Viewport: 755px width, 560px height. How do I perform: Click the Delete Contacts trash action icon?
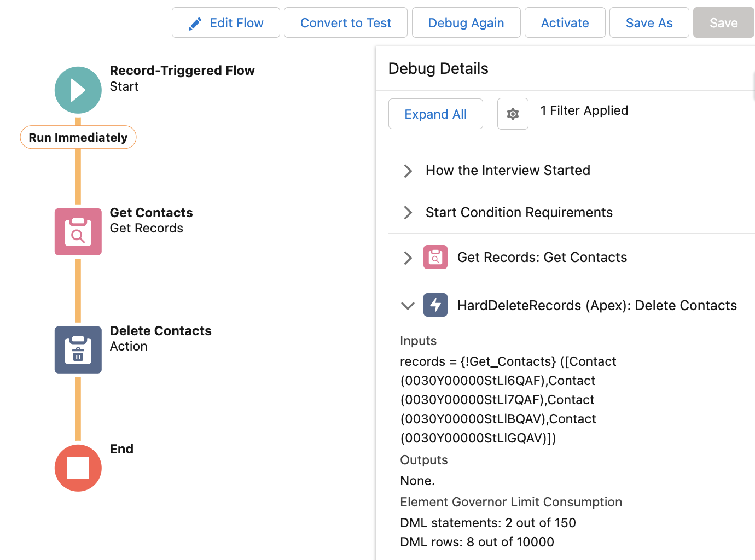[78, 350]
